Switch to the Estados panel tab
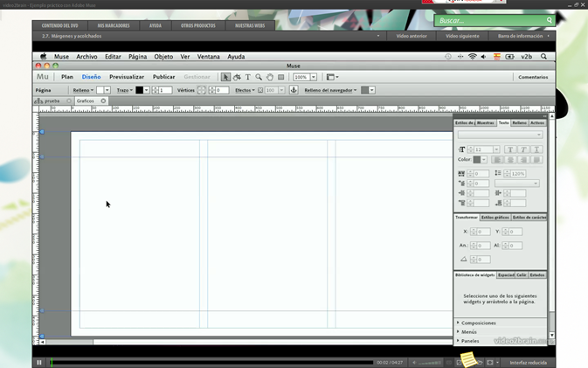The width and height of the screenshot is (588, 368). tap(537, 275)
